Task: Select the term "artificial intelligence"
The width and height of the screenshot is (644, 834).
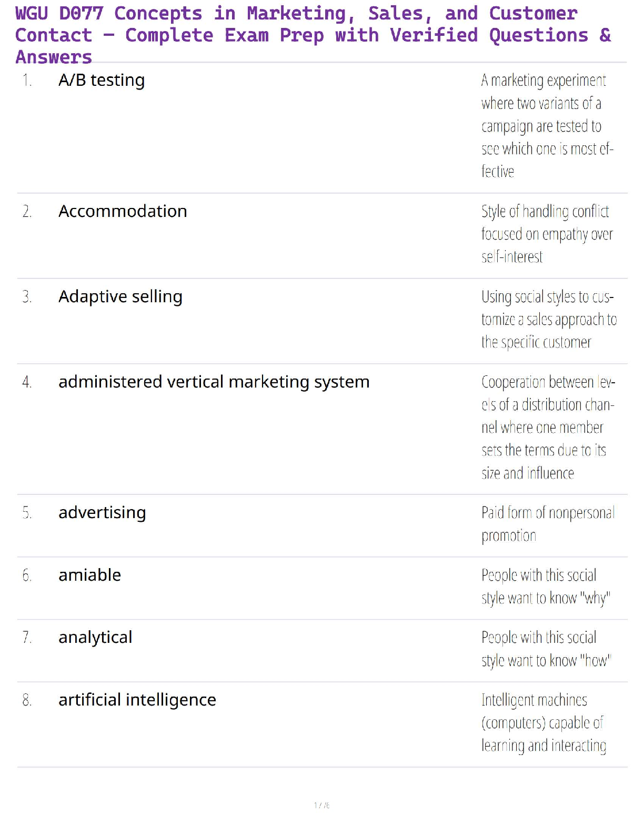Action: coord(137,700)
